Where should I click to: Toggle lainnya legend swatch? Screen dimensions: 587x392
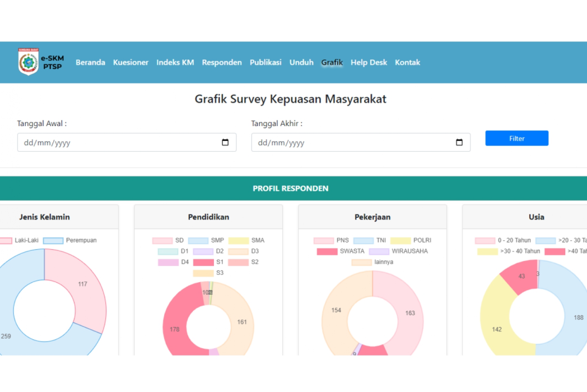(x=362, y=262)
